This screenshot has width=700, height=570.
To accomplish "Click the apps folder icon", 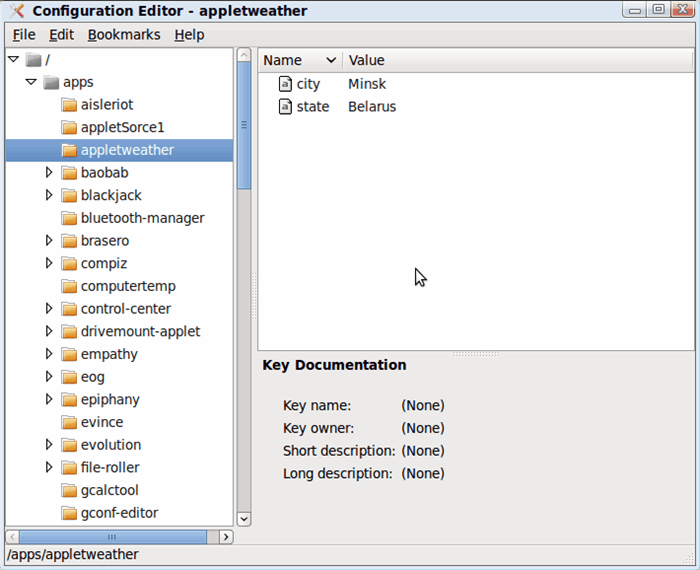I will tap(51, 82).
